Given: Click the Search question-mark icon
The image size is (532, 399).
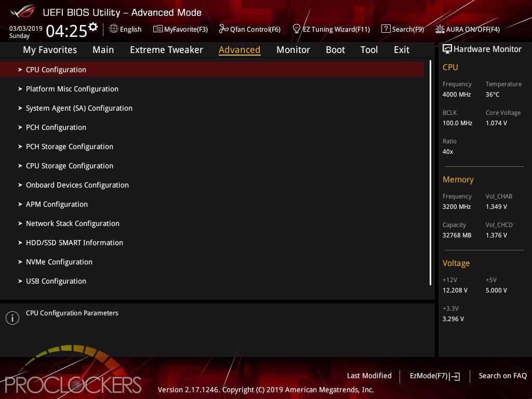Looking at the screenshot, I should click(386, 29).
